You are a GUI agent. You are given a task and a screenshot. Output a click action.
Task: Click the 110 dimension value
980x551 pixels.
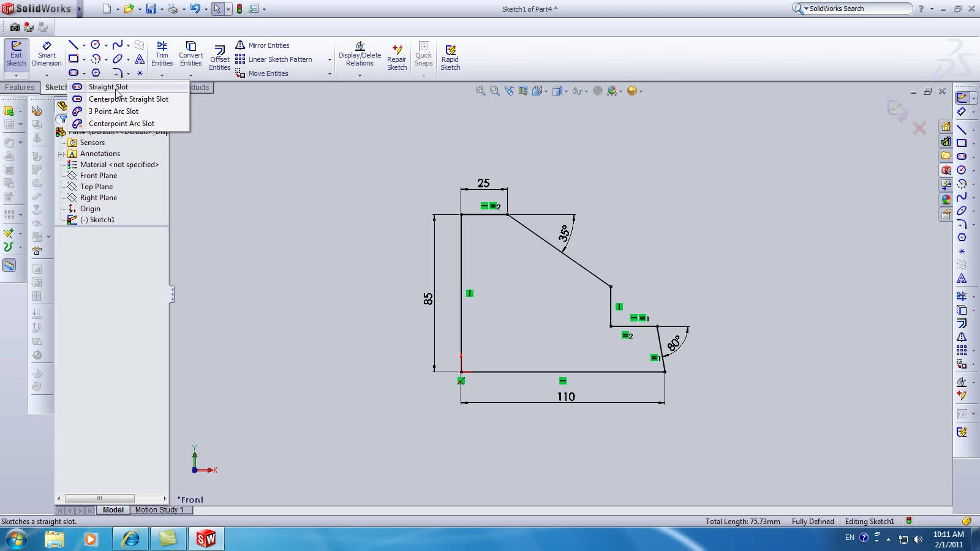click(x=566, y=397)
